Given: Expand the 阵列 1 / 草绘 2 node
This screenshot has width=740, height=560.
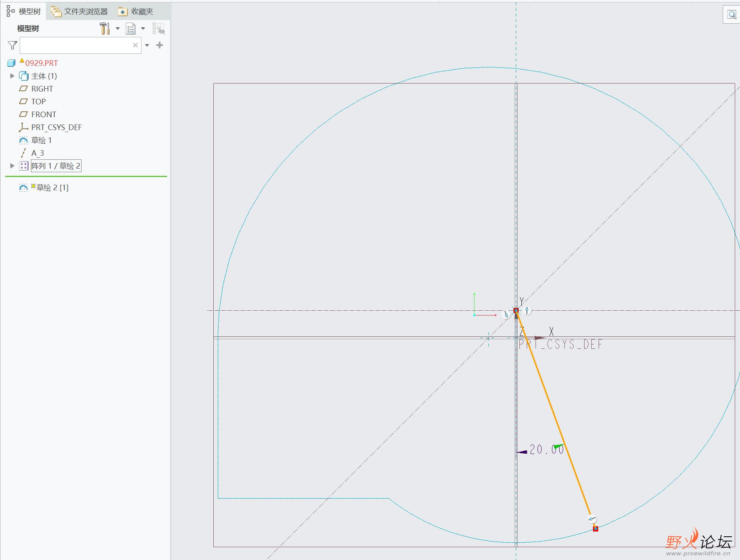Looking at the screenshot, I should [x=12, y=166].
